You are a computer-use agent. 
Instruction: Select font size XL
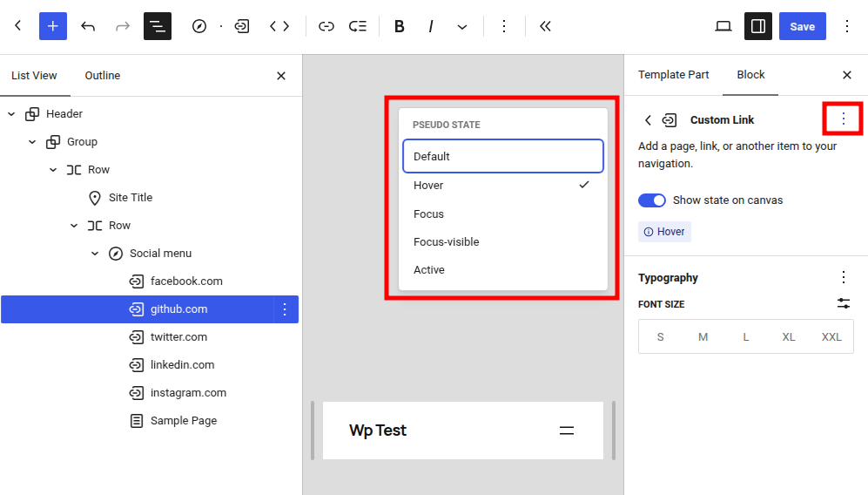click(788, 337)
